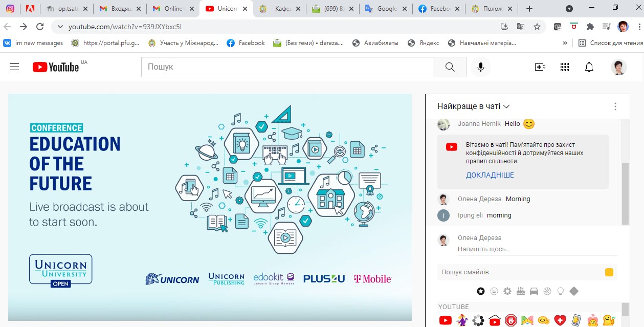Open the tab search dropdown arrow

569,9
